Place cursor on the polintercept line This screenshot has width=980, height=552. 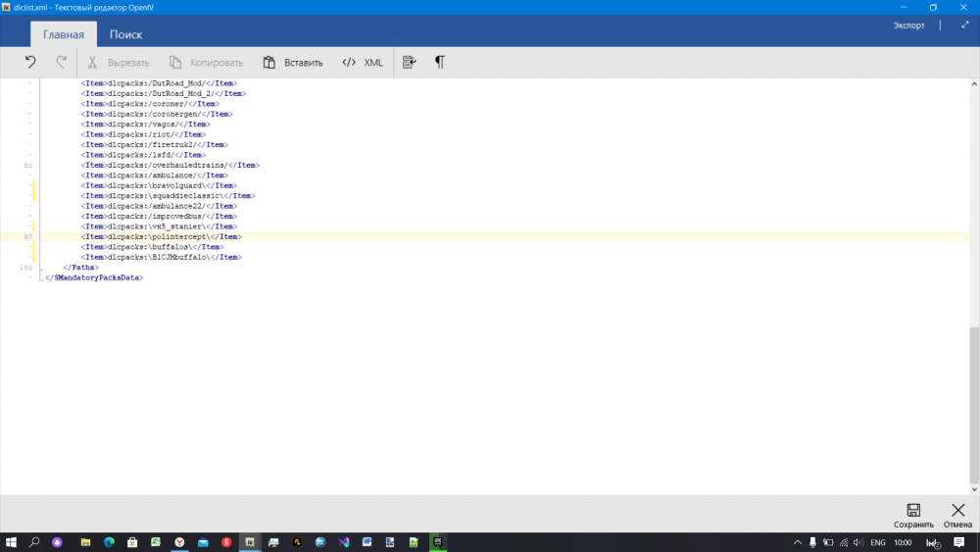click(x=161, y=237)
